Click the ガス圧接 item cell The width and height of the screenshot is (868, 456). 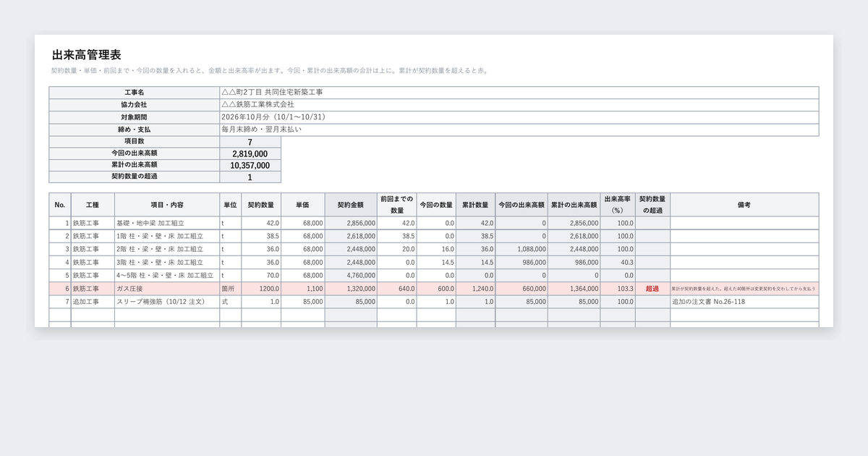coord(167,289)
